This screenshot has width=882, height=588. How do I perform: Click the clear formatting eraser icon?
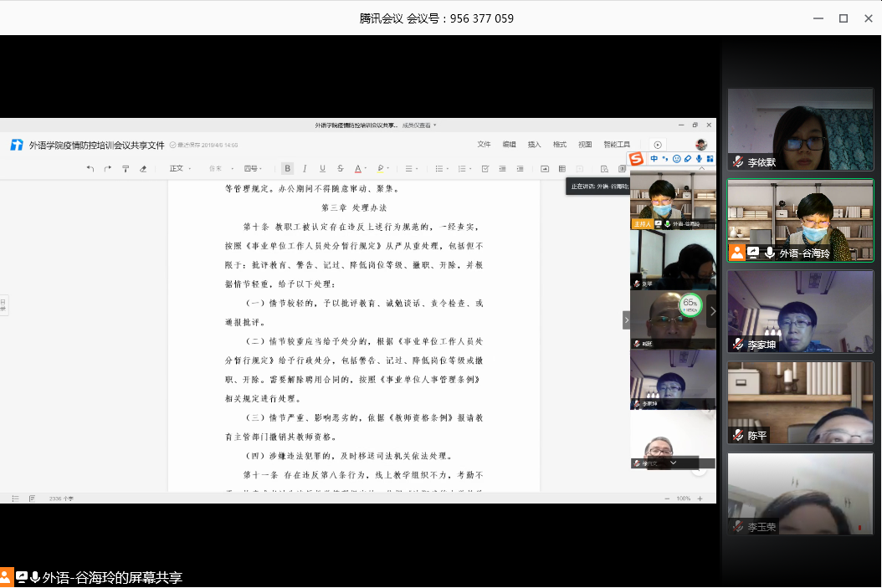[x=143, y=168]
